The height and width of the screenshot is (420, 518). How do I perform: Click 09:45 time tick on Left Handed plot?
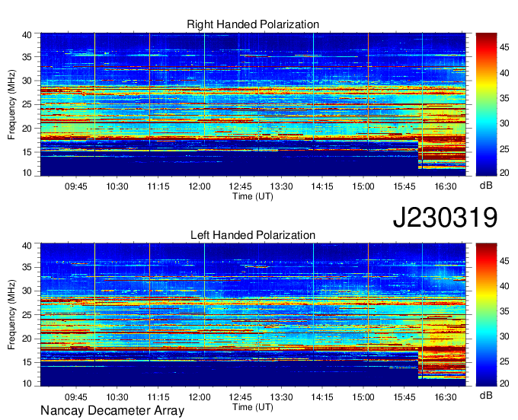click(x=76, y=397)
